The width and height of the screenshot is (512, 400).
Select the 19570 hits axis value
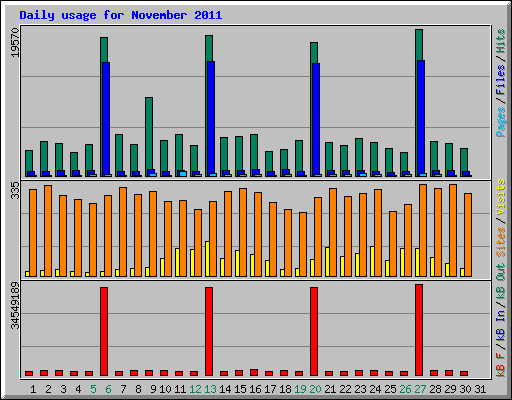click(x=15, y=42)
